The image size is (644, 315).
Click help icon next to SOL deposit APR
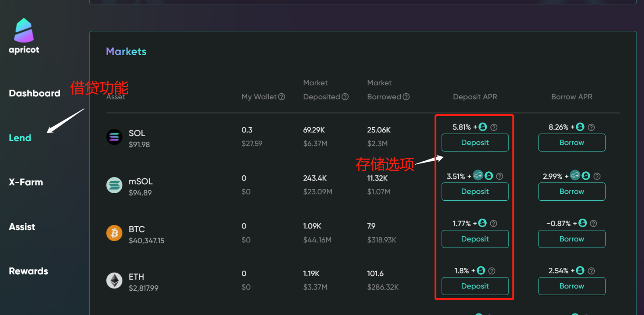pos(494,127)
